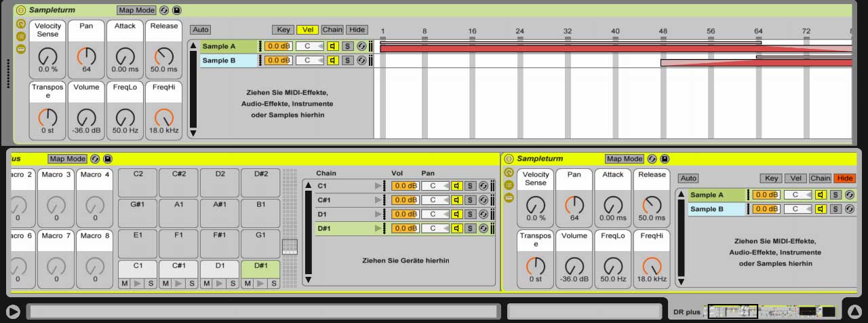
Task: Hot-swap the D#1 drum chain
Action: tap(484, 229)
